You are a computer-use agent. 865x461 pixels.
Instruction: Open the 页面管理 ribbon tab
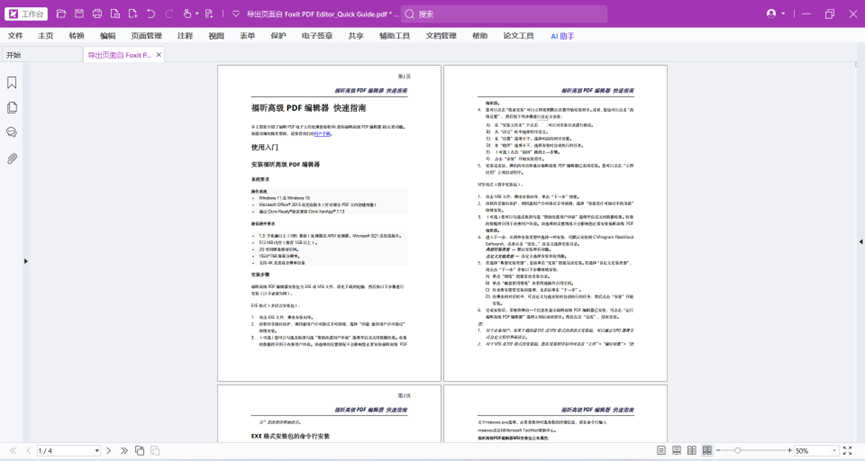[x=146, y=36]
